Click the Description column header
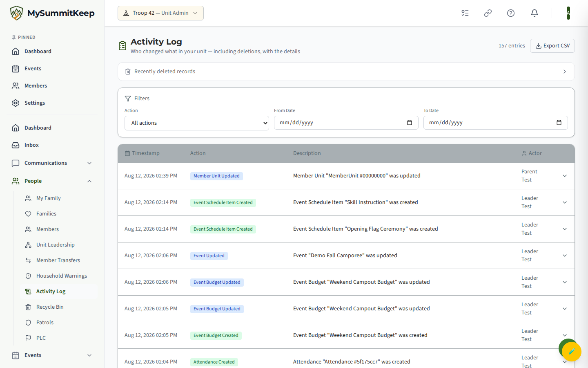 [x=307, y=153]
